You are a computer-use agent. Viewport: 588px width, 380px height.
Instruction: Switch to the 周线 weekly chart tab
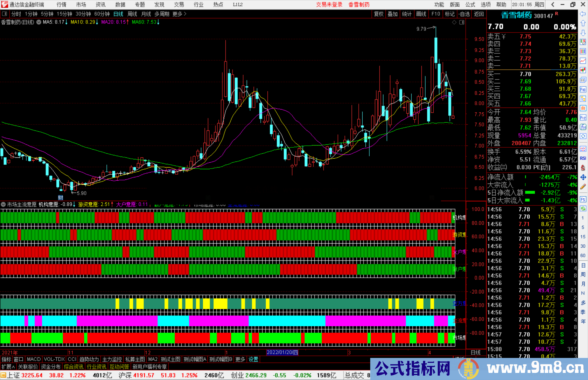[x=132, y=14]
